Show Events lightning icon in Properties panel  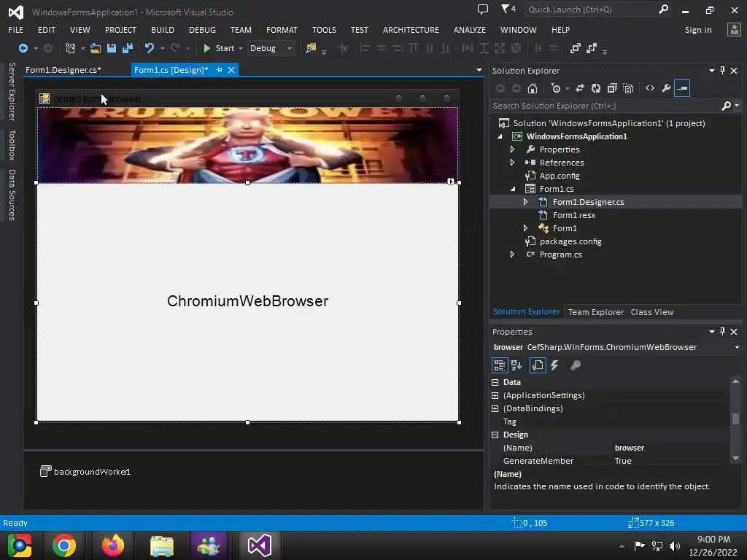tap(554, 365)
